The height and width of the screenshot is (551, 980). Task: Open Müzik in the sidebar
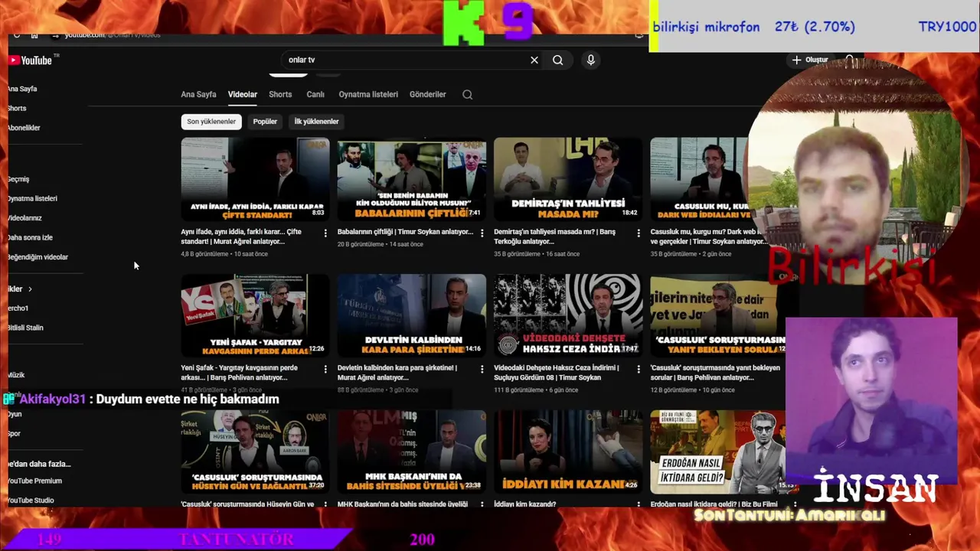tap(16, 375)
